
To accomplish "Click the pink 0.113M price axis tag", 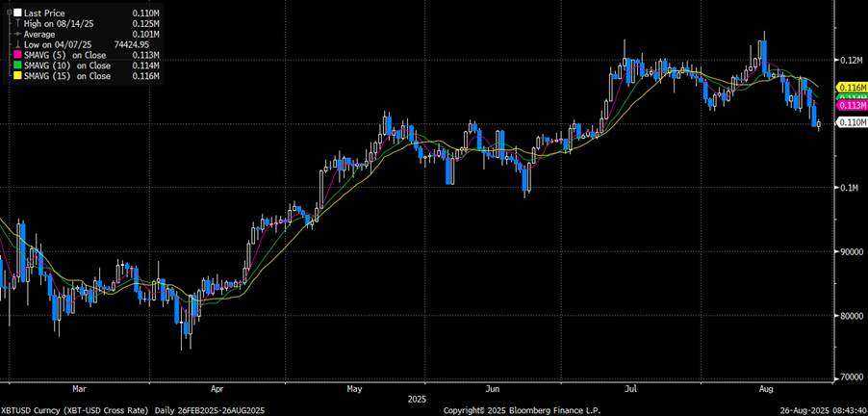I will [851, 105].
